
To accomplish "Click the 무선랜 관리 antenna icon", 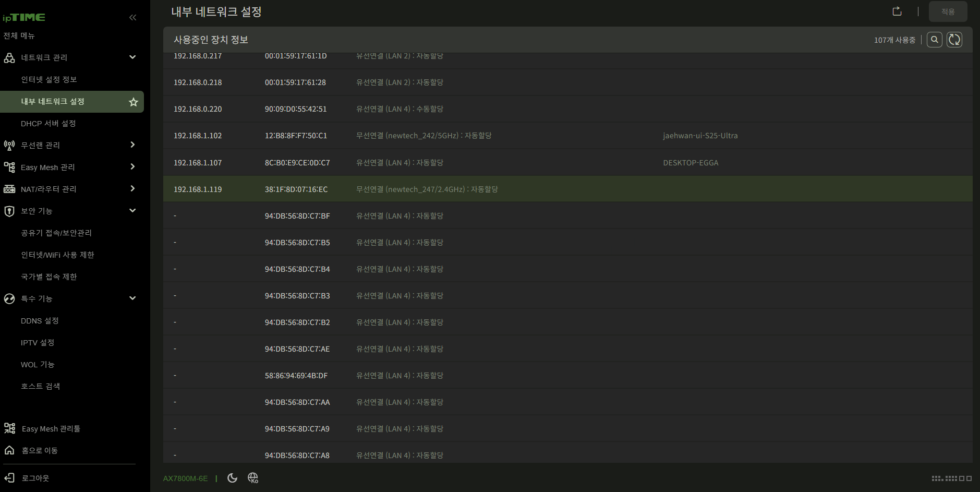I will pyautogui.click(x=9, y=145).
